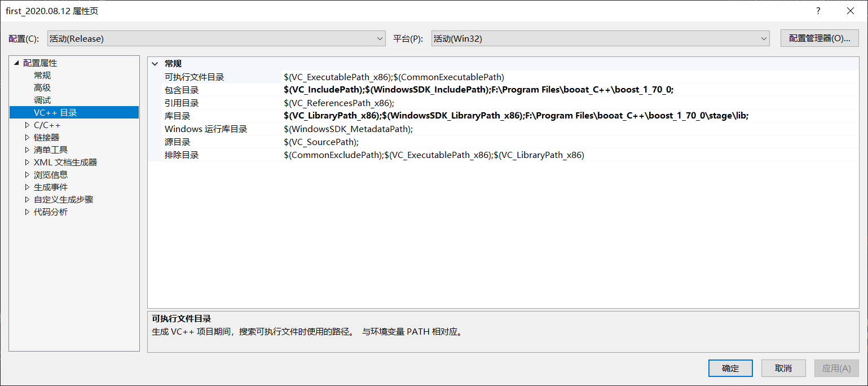Select the 调试 tree item

pos(42,100)
